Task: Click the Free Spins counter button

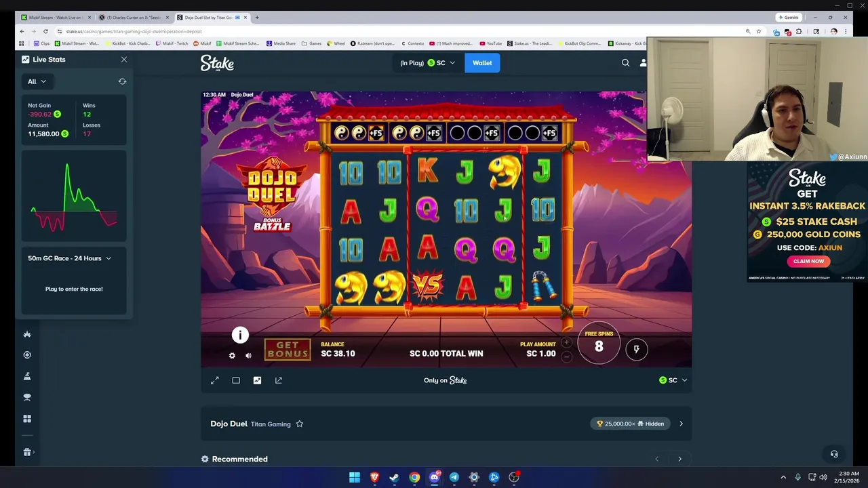Action: tap(599, 344)
